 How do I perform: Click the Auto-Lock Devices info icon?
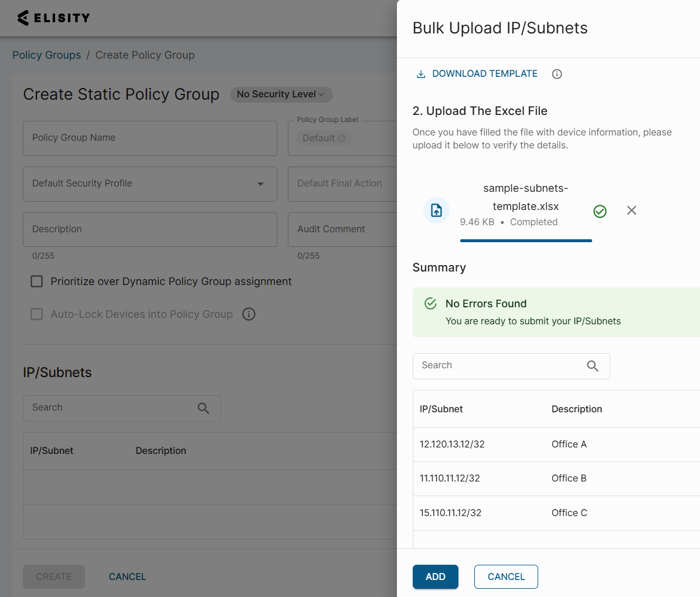click(x=249, y=314)
